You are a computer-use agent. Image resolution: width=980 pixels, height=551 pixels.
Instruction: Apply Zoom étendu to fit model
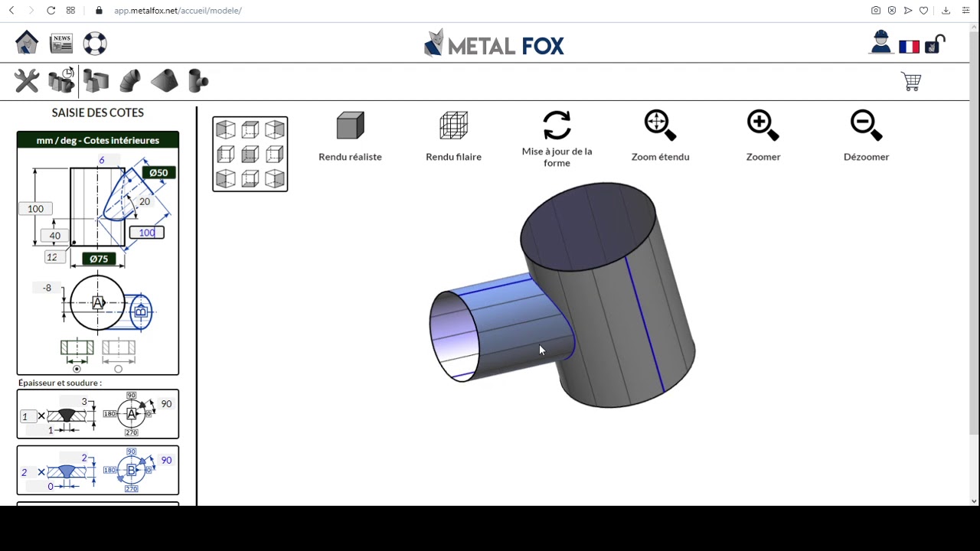pos(660,136)
